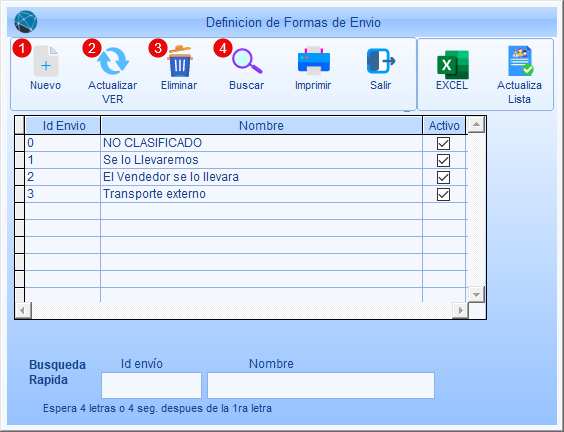Click the Nuevo new document icon
The image size is (564, 432).
46,61
